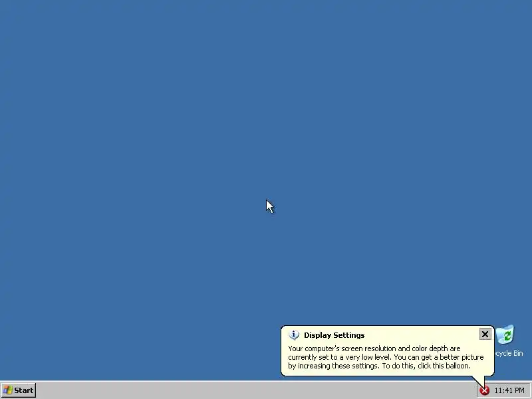This screenshot has width=532, height=399.
Task: Click the Display Settings balloon message text
Action: (386, 357)
